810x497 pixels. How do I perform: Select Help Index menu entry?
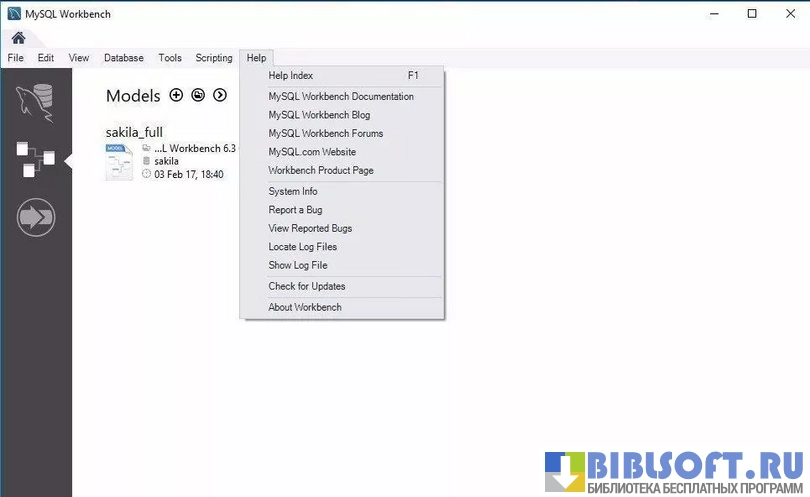(x=291, y=76)
